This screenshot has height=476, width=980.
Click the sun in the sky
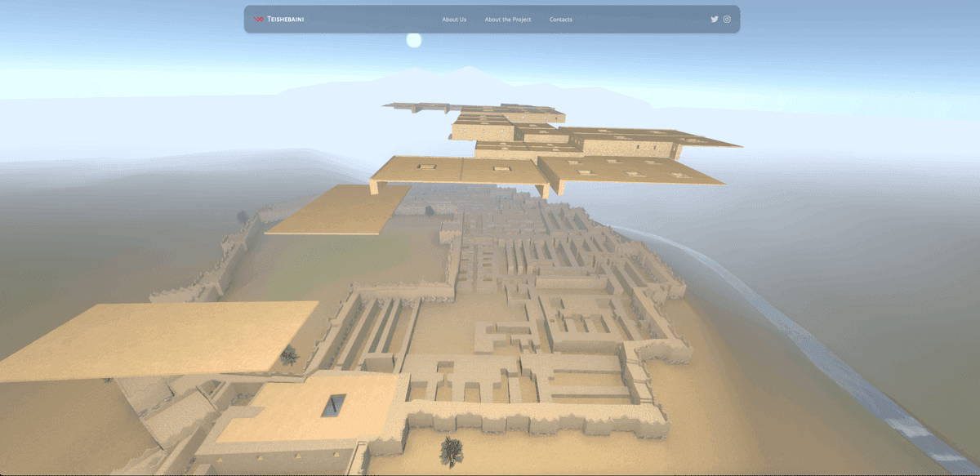[414, 38]
